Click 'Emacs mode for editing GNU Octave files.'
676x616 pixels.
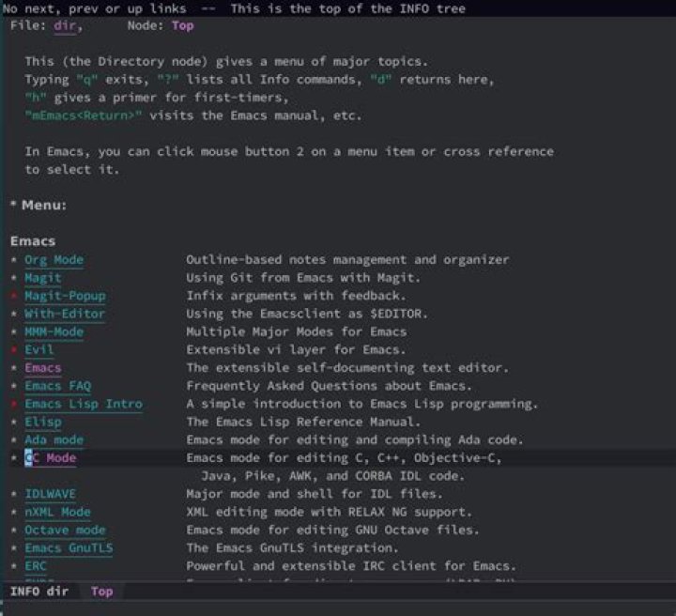tap(332, 531)
